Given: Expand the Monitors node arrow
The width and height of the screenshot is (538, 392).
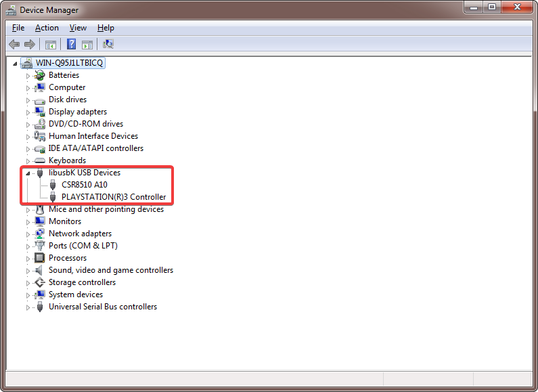Looking at the screenshot, I should point(28,222).
